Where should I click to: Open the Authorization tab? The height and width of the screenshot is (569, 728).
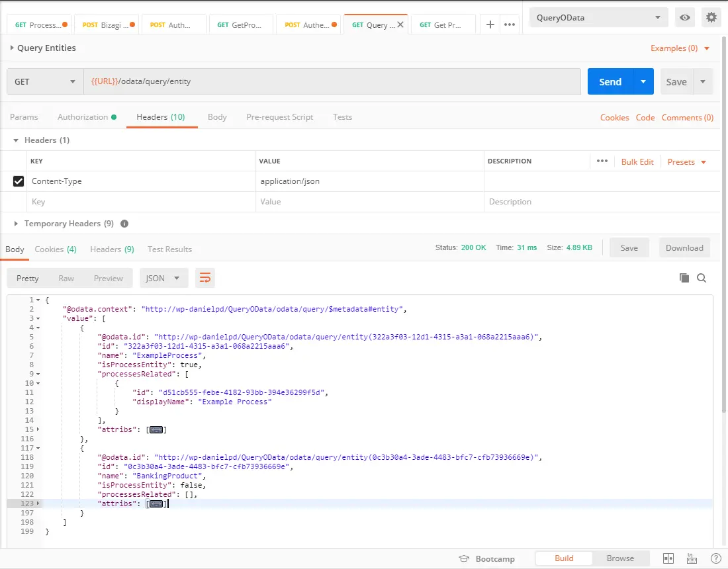[87, 117]
